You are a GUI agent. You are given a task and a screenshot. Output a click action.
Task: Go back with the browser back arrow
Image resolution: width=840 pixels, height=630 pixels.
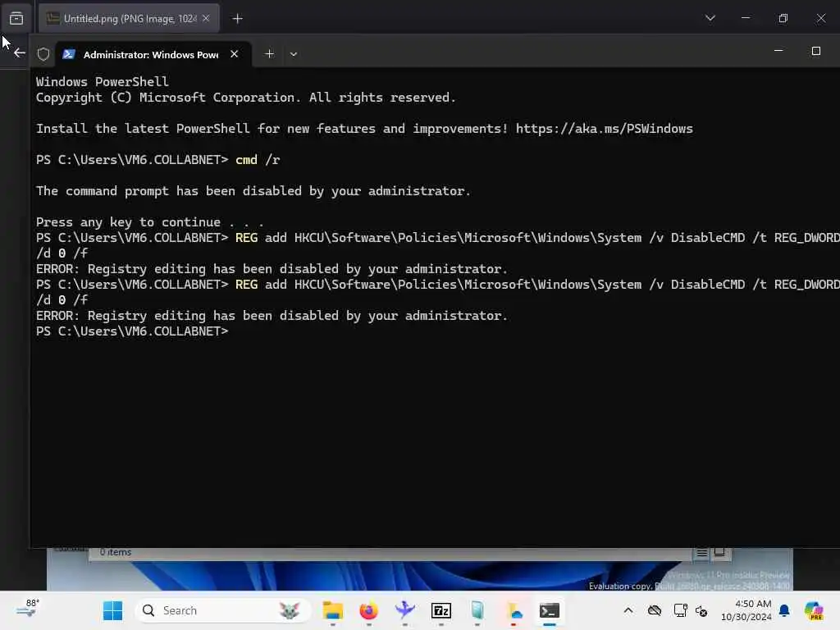point(20,52)
